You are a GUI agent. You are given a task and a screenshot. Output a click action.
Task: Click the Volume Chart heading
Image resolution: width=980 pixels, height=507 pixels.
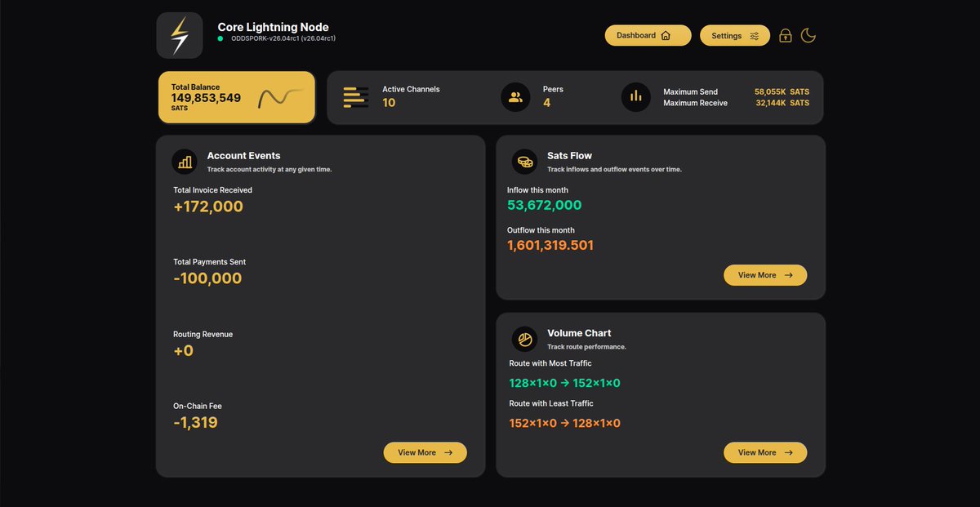point(579,333)
